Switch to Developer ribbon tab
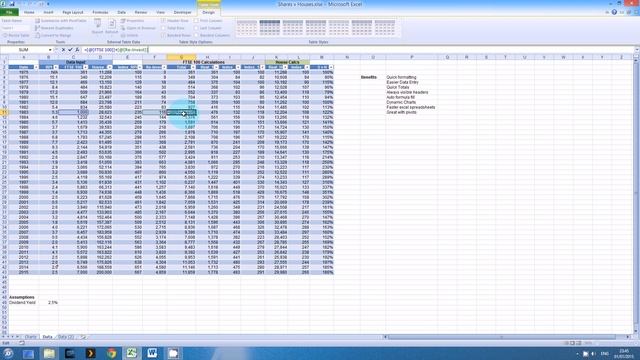The width and height of the screenshot is (640, 360). (182, 12)
